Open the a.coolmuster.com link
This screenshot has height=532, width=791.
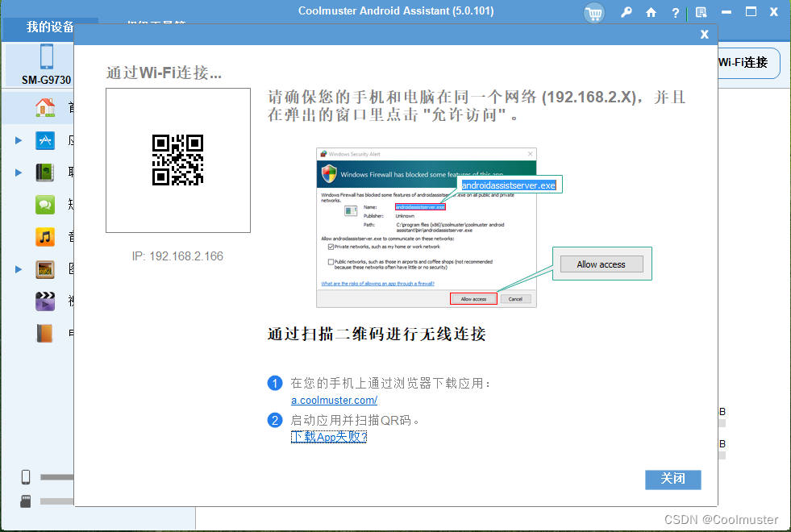pyautogui.click(x=334, y=400)
